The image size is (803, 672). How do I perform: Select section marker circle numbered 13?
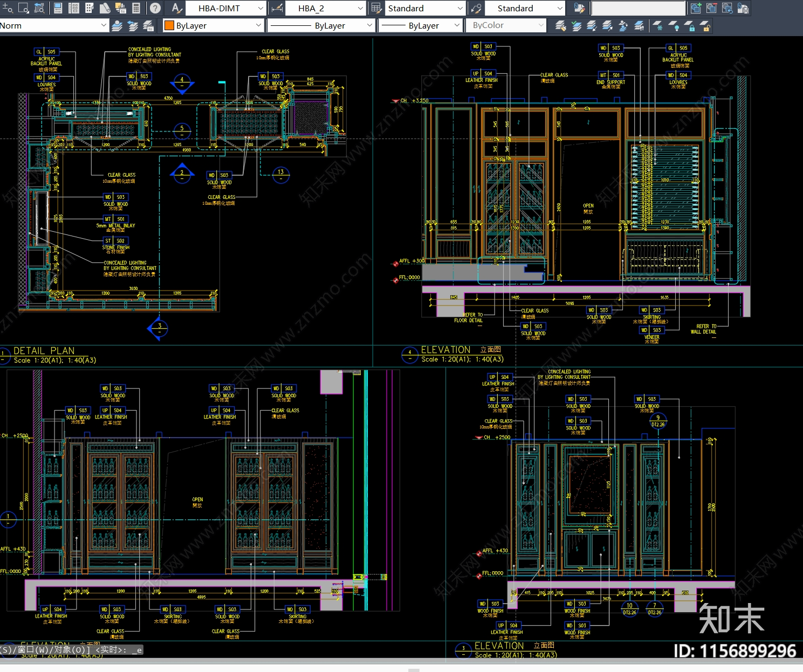281,175
